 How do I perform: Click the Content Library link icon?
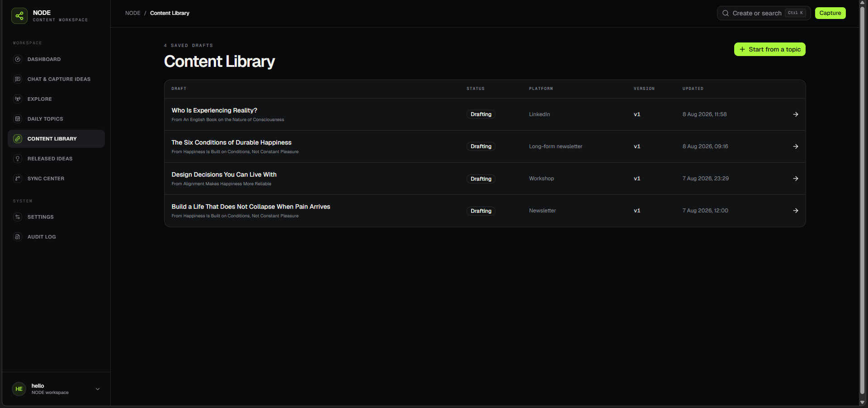coord(18,139)
